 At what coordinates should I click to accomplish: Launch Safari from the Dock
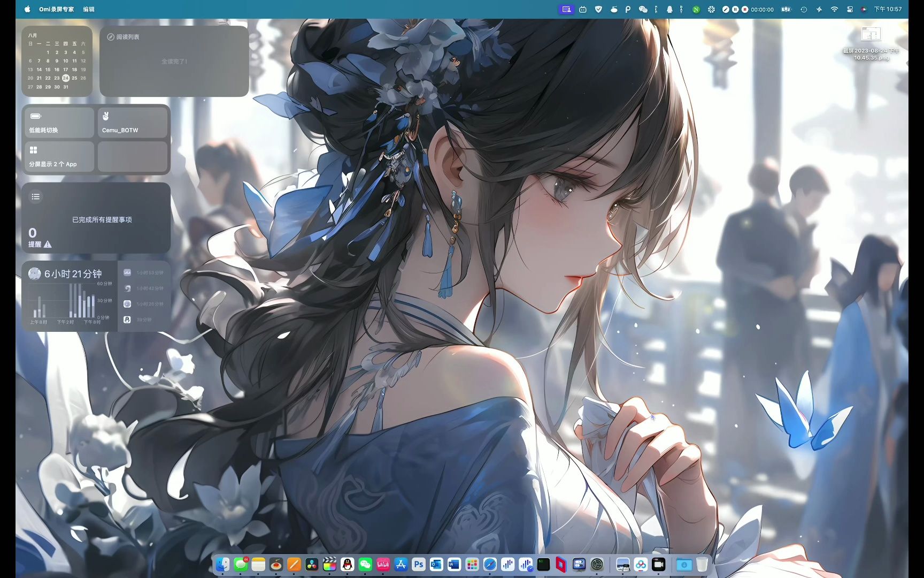pyautogui.click(x=490, y=564)
